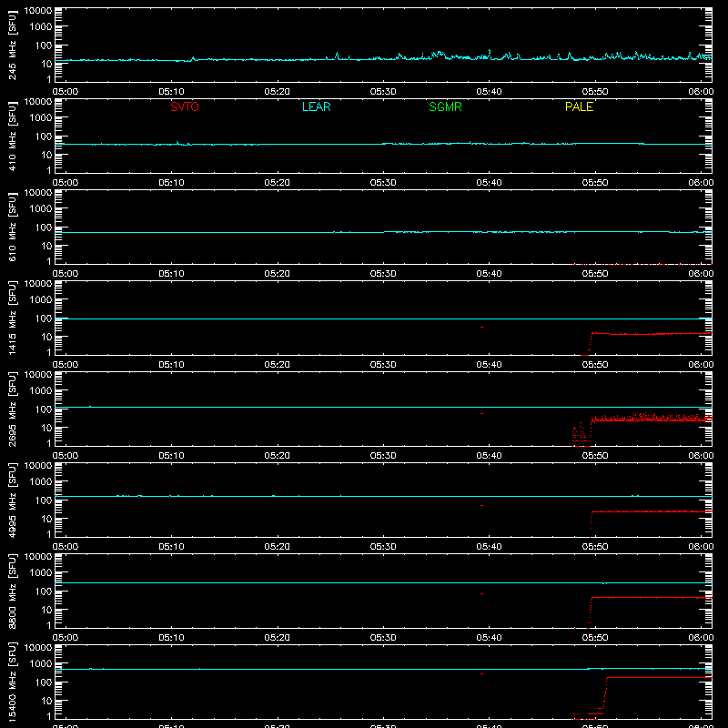This screenshot has height=728, width=728.
Task: Click '05:30' time label under 245 MHz plot
Action: pos(383,92)
